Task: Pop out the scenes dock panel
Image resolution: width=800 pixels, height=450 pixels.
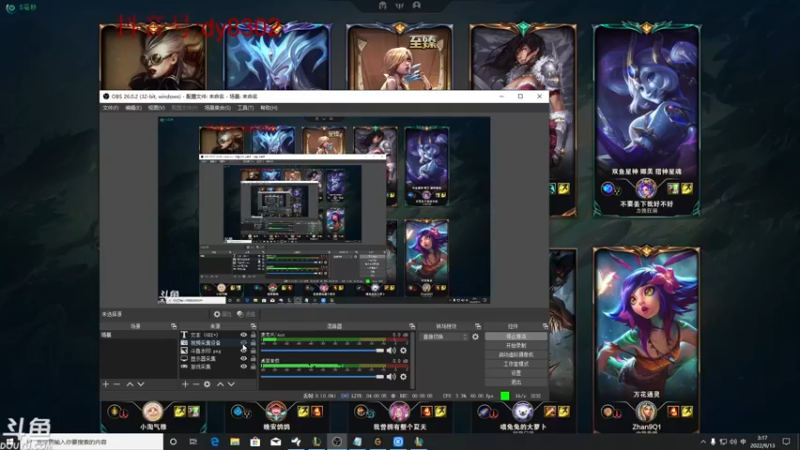Action: tap(173, 326)
